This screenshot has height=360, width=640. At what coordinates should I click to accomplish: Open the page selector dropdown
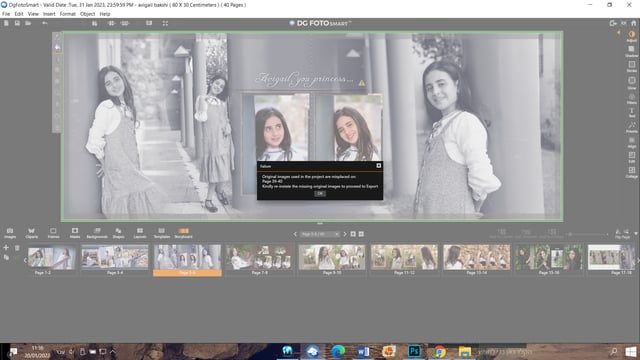click(320, 234)
